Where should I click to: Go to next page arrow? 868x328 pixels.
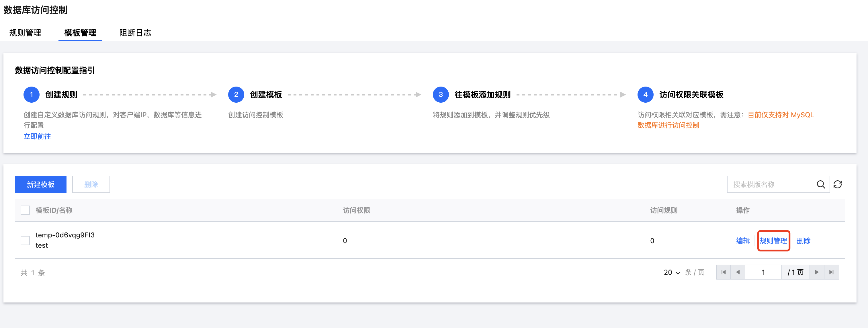tap(817, 272)
